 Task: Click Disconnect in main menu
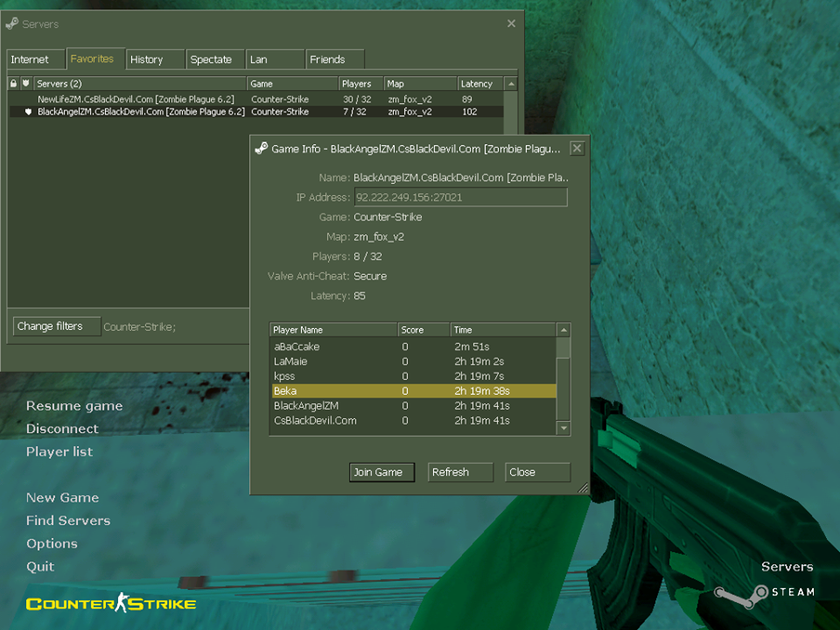pos(62,429)
